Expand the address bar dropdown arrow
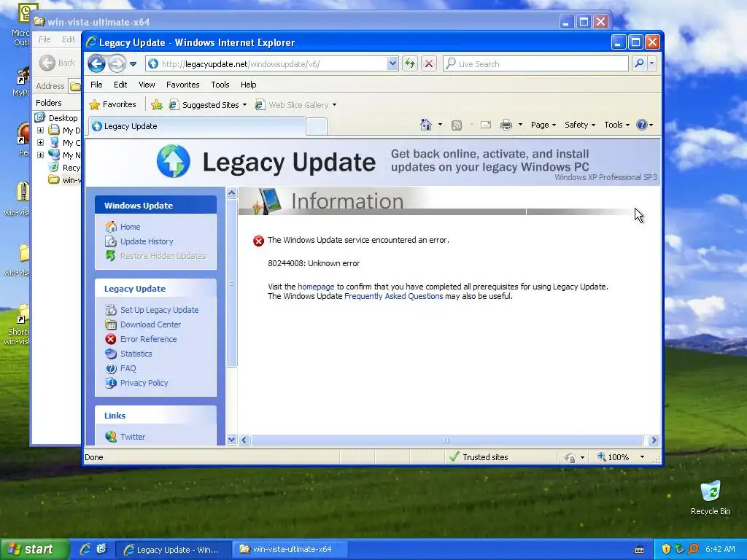This screenshot has height=560, width=747. tap(392, 64)
